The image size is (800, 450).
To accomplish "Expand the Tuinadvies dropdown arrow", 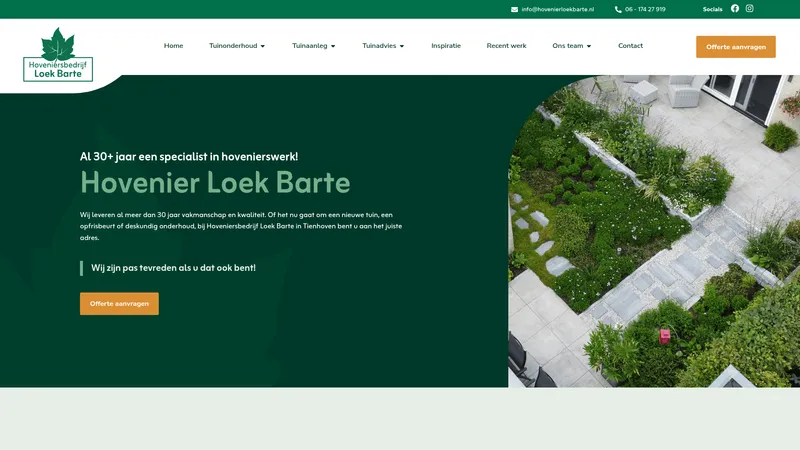I will click(x=402, y=46).
